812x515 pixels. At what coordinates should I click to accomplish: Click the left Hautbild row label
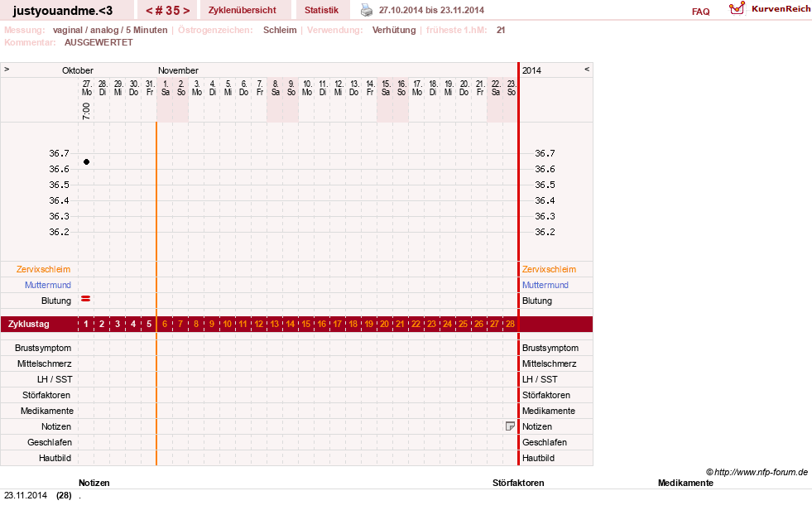[x=55, y=458]
